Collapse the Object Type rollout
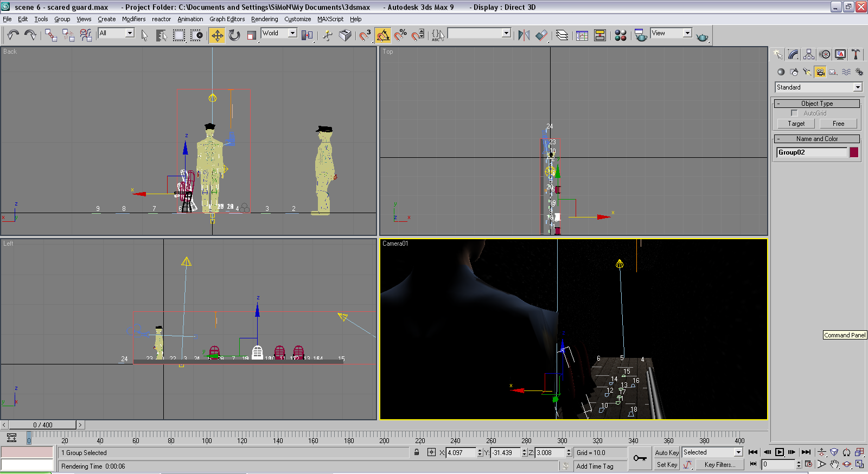Viewport: 868px width, 474px height. coord(817,104)
